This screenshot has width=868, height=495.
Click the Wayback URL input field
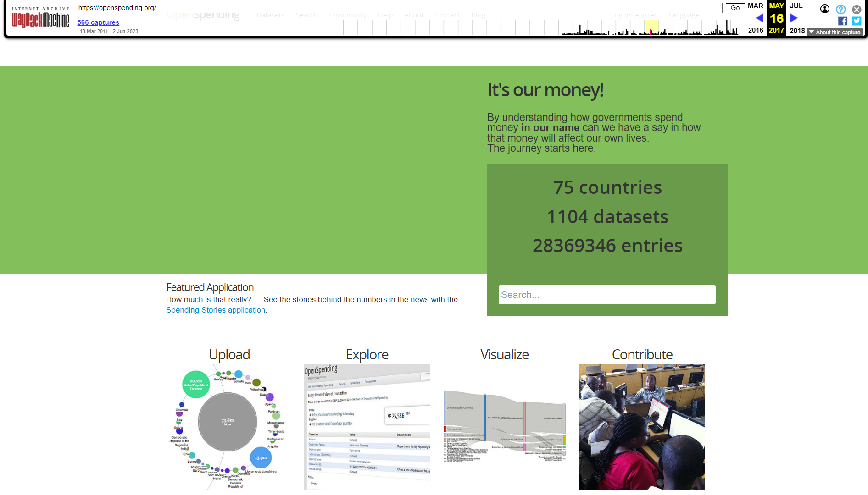400,8
